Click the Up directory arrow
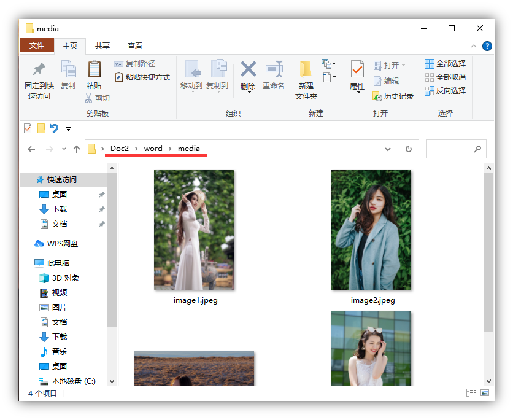This screenshot has width=513, height=420. (x=77, y=149)
